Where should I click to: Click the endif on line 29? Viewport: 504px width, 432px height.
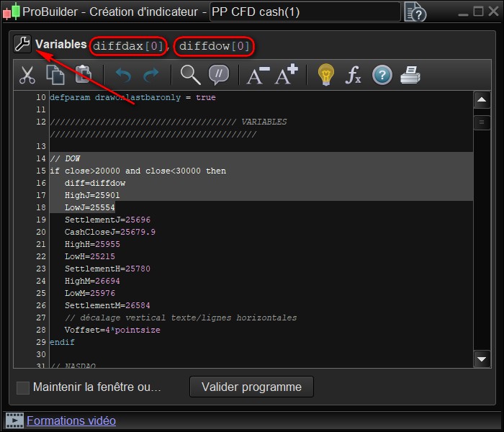[62, 342]
